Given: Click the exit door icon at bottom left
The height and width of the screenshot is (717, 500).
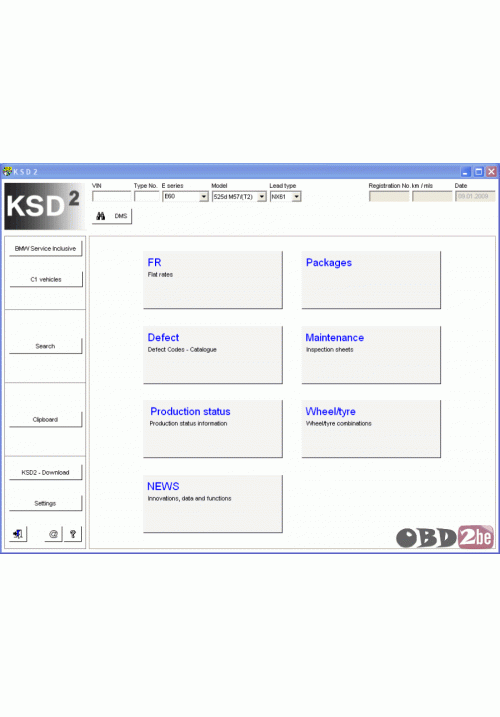Looking at the screenshot, I should coord(18,534).
